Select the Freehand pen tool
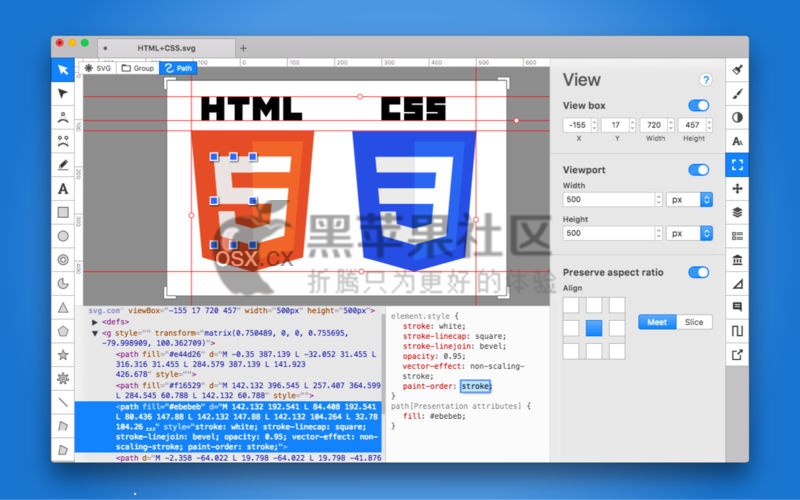Screen dimensions: 800x500 tap(63, 165)
